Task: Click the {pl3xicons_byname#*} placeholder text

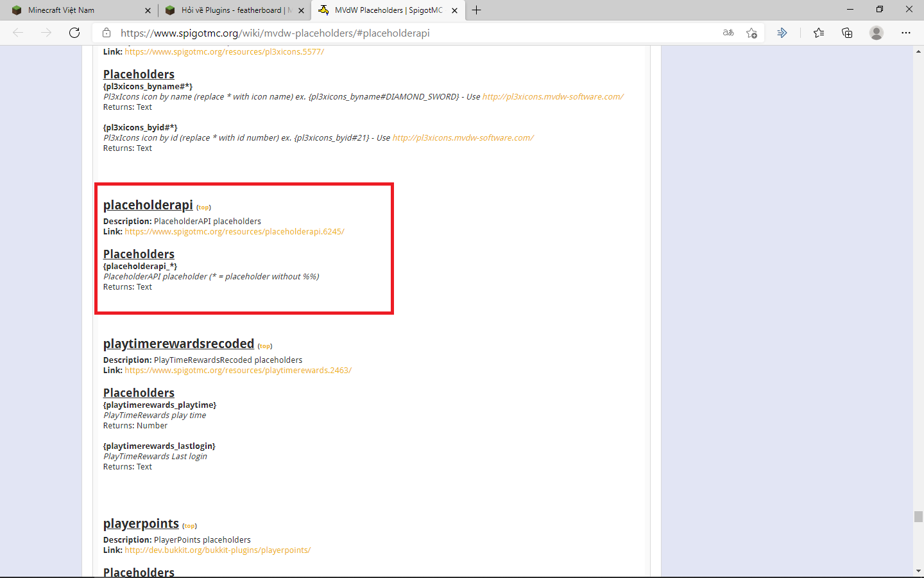Action: tap(148, 87)
